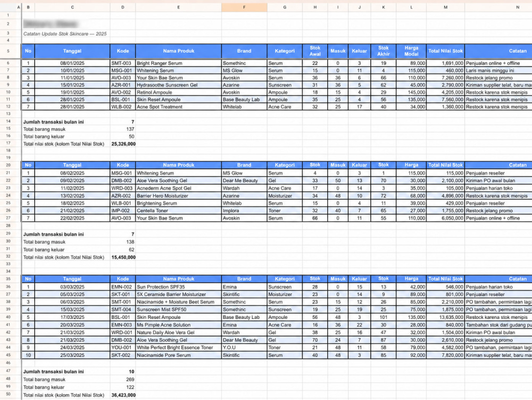Select column F header
The width and height of the screenshot is (532, 400).
[244, 7]
